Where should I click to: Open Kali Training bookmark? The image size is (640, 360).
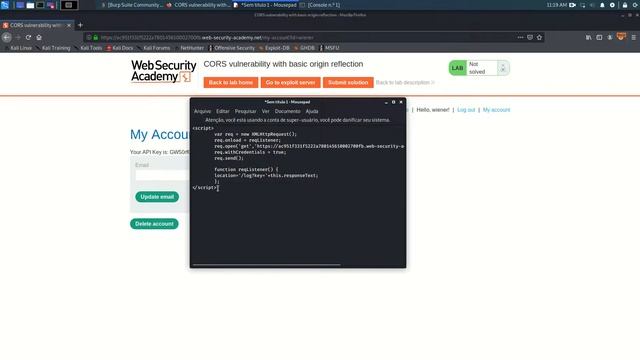[x=53, y=48]
